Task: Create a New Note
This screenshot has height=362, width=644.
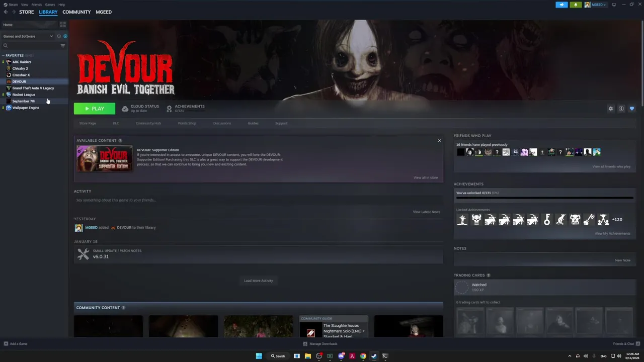Action: point(622,260)
